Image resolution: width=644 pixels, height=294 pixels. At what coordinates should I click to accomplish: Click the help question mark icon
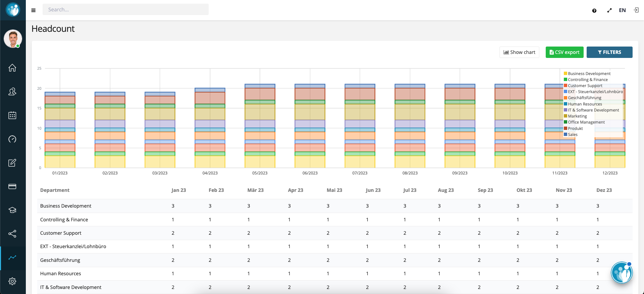point(594,11)
